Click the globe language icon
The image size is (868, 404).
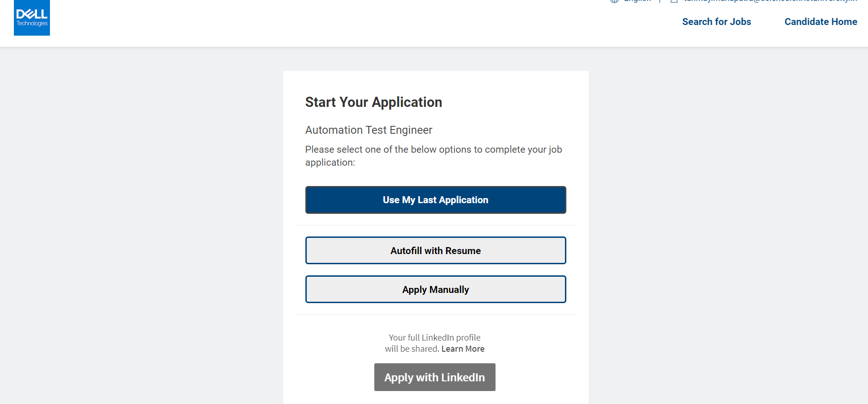(614, 1)
